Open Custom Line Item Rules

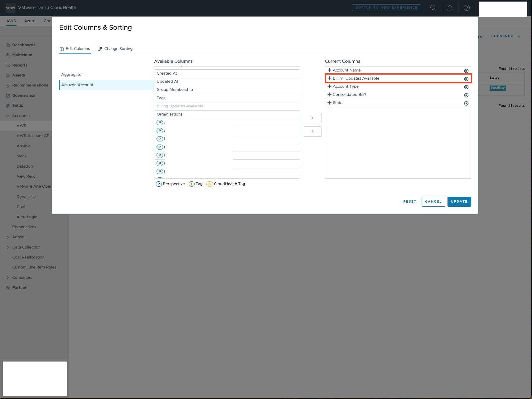pos(34,267)
